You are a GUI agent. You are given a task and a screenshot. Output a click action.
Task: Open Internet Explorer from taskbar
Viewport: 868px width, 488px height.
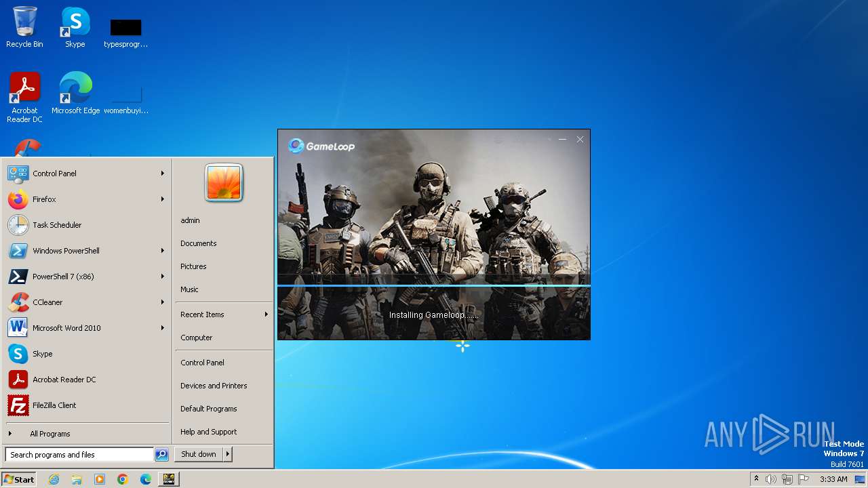(x=54, y=479)
